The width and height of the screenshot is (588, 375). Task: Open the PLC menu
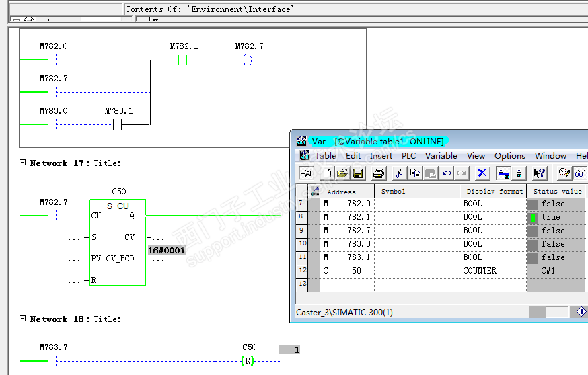[x=408, y=156]
